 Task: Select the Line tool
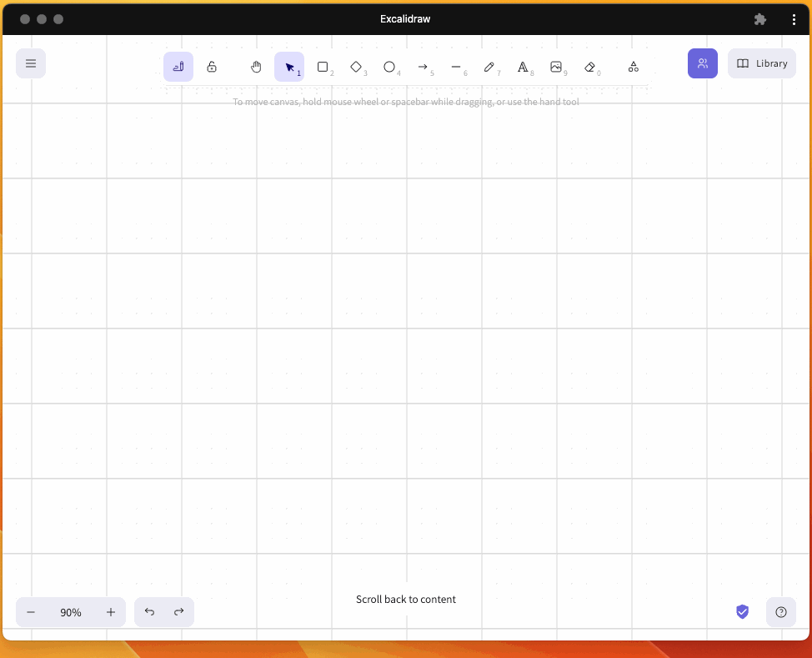click(x=456, y=67)
